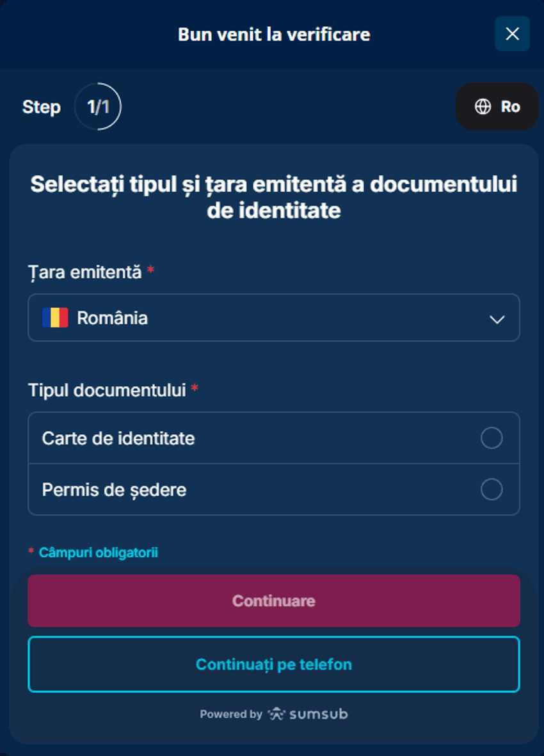The height and width of the screenshot is (756, 544).
Task: Click the Bun venit la verificare title
Action: click(x=274, y=35)
